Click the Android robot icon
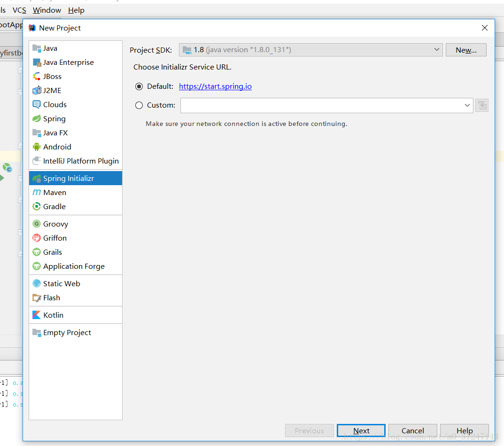Viewport: 504px width, 446px height. tap(37, 147)
